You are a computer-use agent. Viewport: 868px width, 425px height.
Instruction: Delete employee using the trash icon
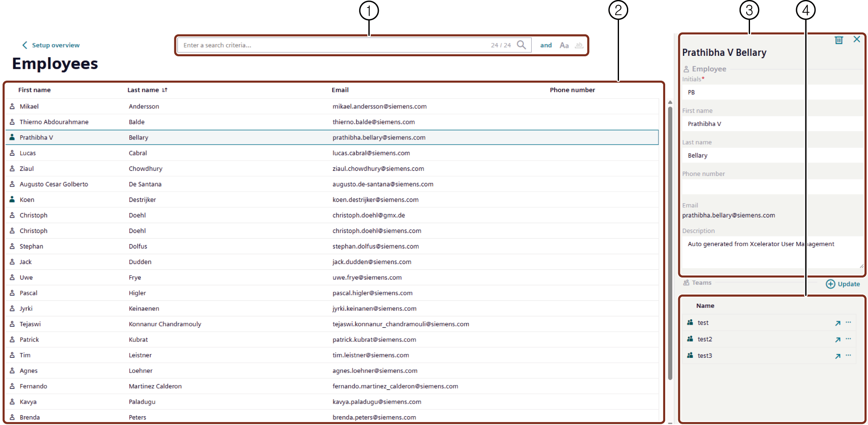[x=839, y=40]
